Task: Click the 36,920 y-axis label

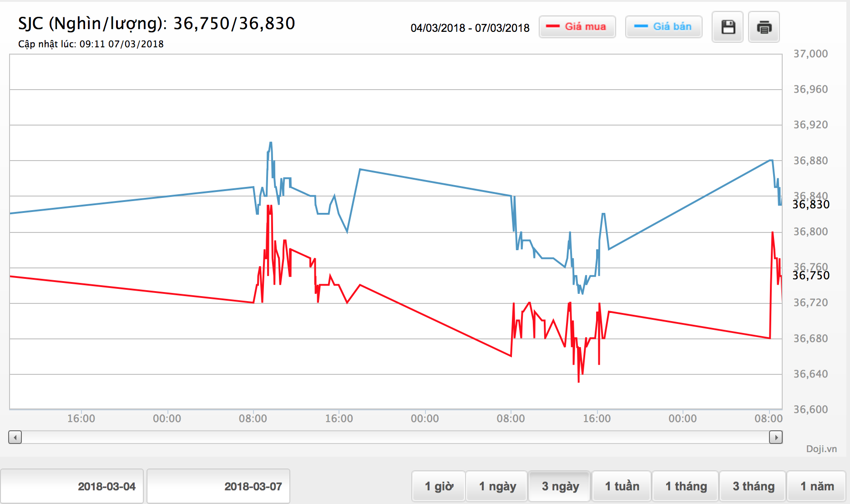Action: pos(810,125)
